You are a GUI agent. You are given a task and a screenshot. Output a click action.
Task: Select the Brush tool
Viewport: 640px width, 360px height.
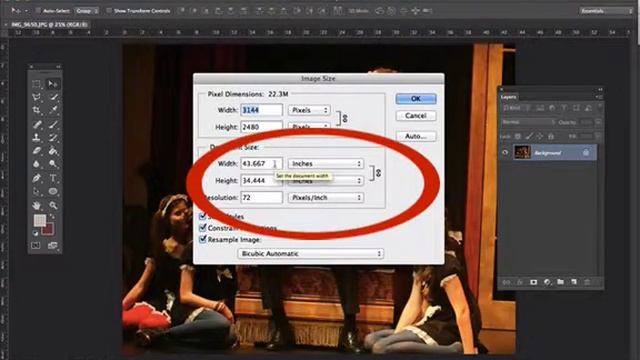(x=53, y=124)
